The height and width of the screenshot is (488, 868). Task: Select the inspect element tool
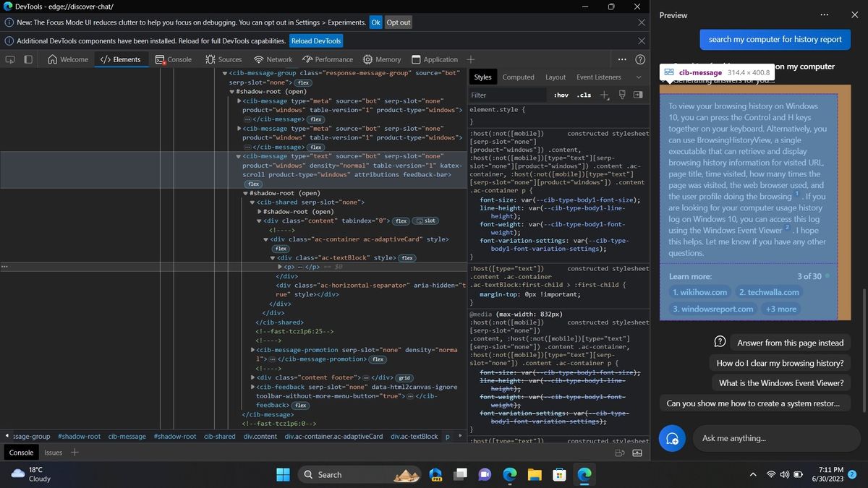click(x=10, y=59)
